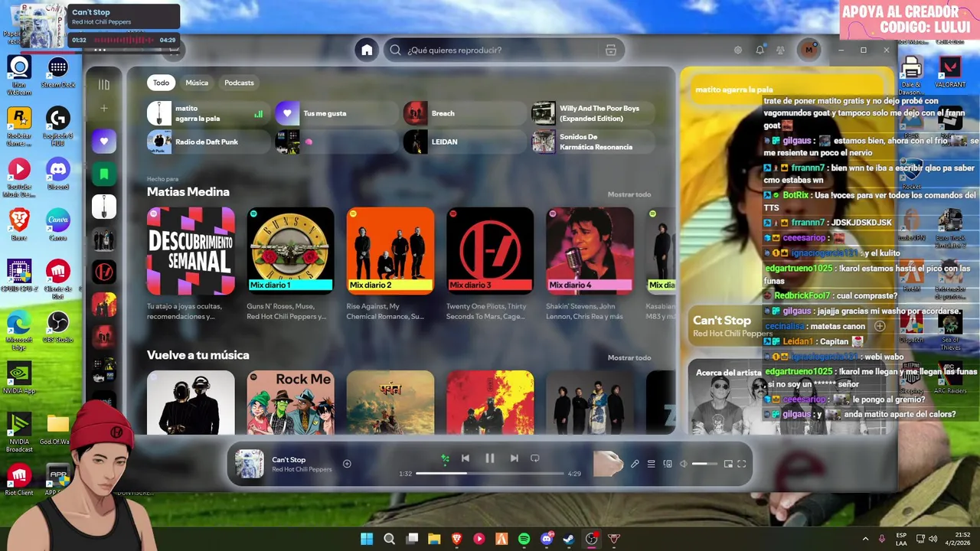Open the Spotify icon in taskbar
The width and height of the screenshot is (980, 551).
[524, 539]
